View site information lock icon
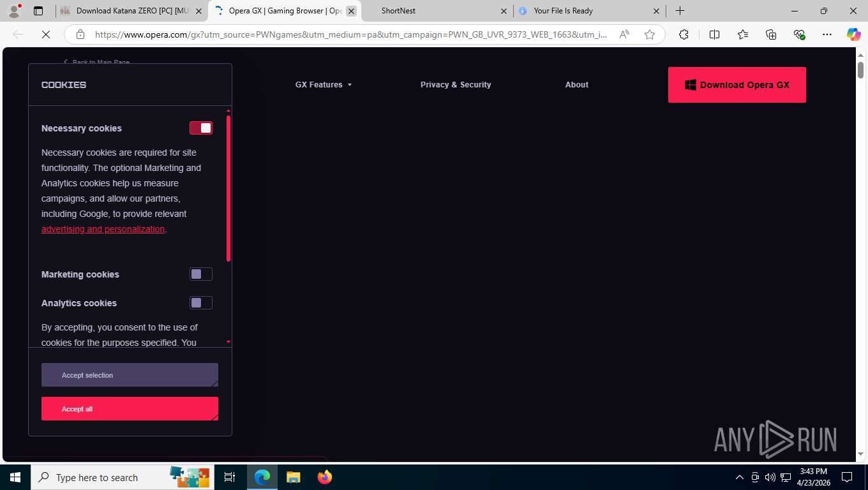 tap(80, 35)
